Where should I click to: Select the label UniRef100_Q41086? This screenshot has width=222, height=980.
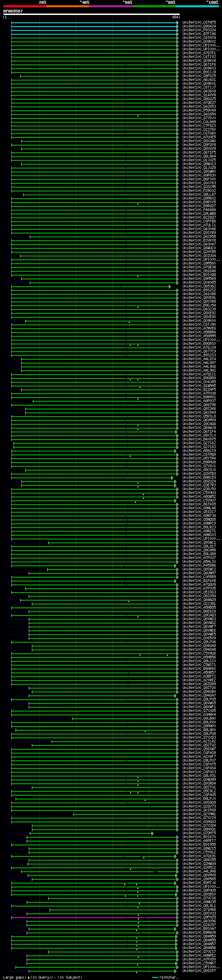click(x=199, y=294)
